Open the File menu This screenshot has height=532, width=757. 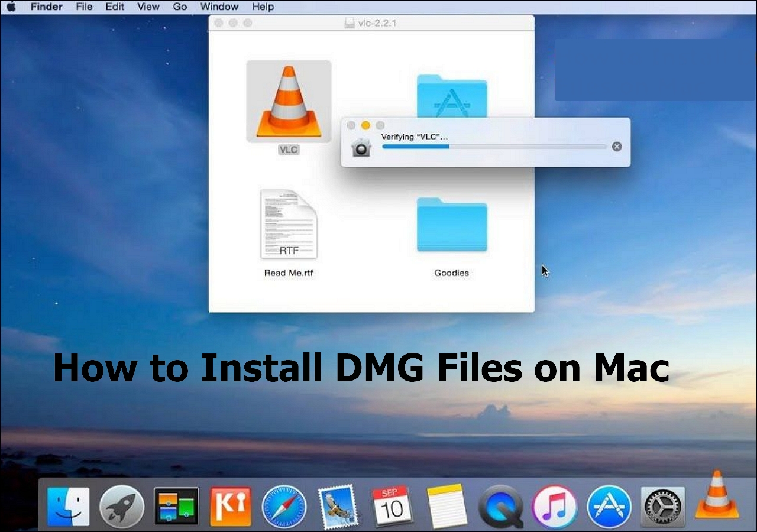85,7
